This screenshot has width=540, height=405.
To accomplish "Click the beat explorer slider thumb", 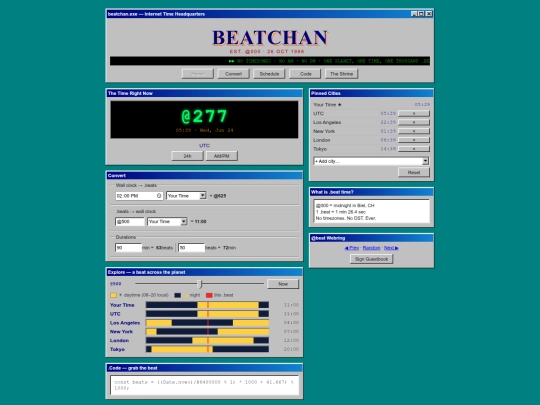I will pos(199,284).
